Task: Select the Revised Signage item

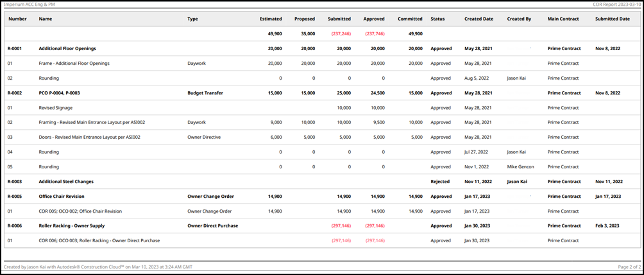Action: click(x=55, y=108)
